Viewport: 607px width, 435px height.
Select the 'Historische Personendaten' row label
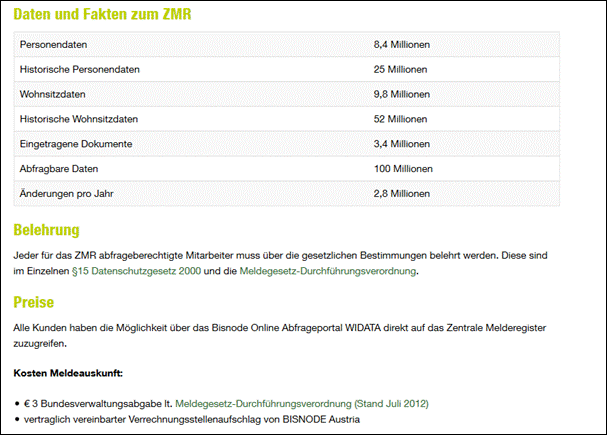[x=79, y=70]
